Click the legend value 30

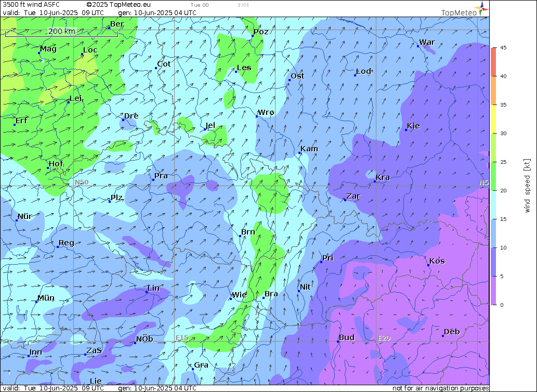tap(503, 133)
